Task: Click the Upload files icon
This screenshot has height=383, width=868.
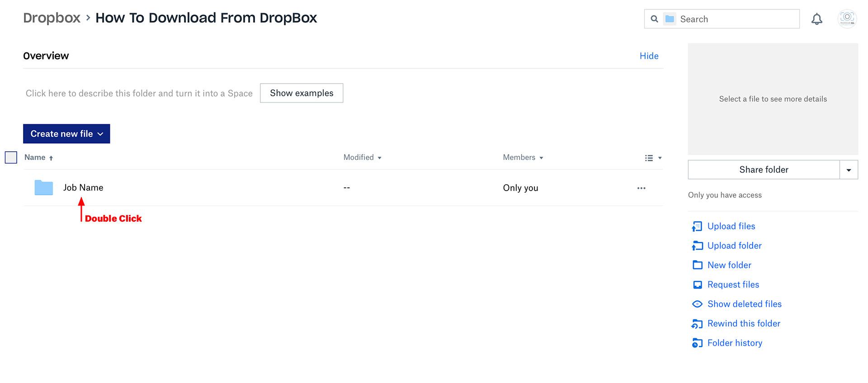Action: pos(697,226)
